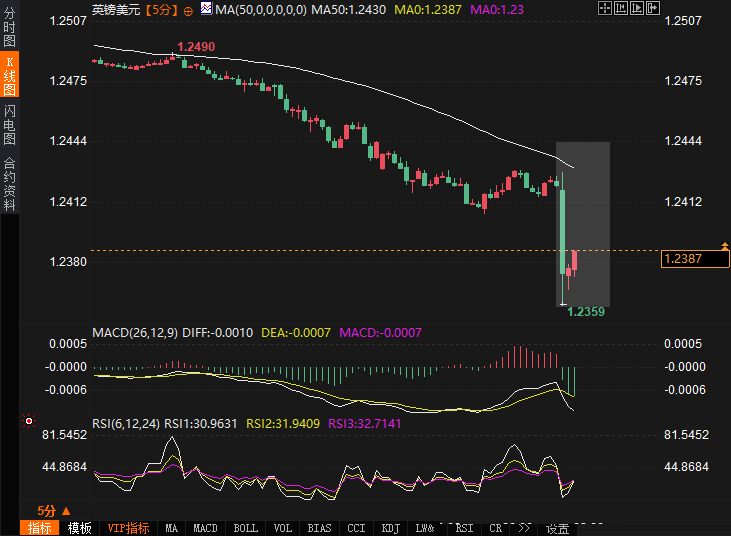Viewport: 731px width, 536px height.
Task: Click the 1.2490 high price label
Action: [x=196, y=47]
